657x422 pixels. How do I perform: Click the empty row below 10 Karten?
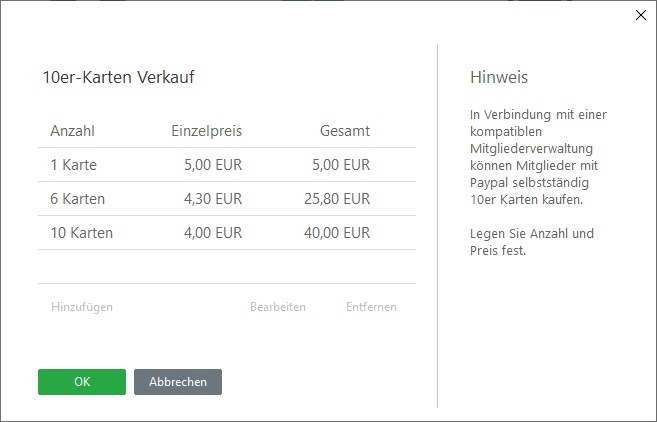227,267
